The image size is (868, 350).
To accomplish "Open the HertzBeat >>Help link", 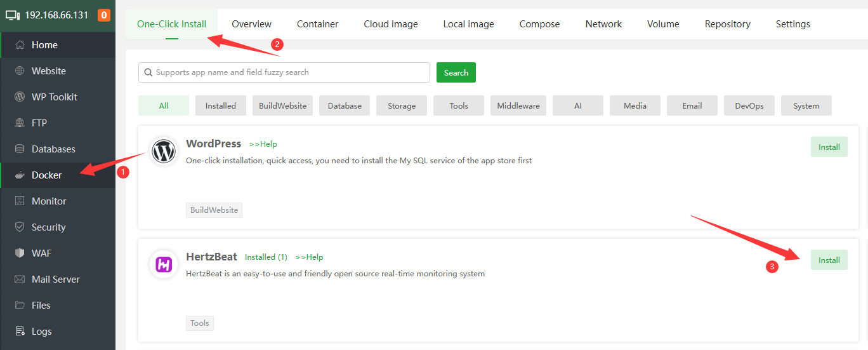I will pos(309,257).
